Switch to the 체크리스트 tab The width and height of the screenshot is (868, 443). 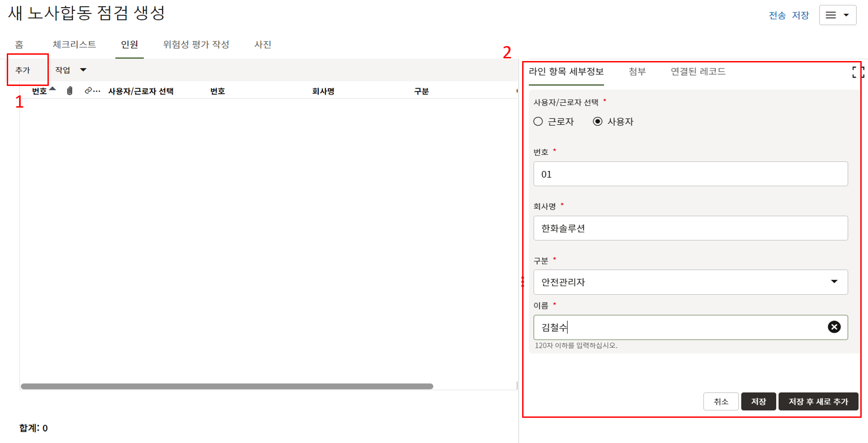74,44
